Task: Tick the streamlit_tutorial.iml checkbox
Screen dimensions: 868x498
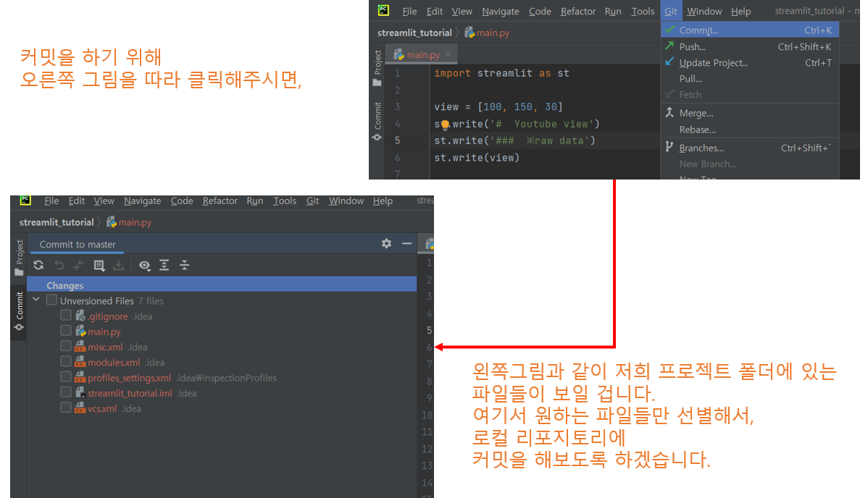Action: coord(66,392)
